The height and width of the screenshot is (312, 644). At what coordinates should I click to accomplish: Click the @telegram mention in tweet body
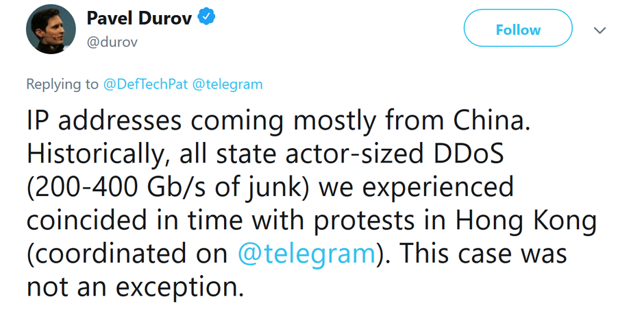pyautogui.click(x=306, y=253)
